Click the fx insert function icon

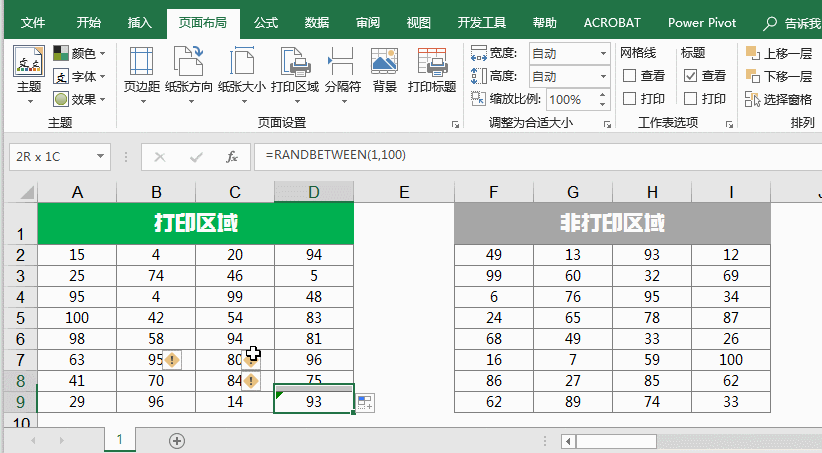232,157
